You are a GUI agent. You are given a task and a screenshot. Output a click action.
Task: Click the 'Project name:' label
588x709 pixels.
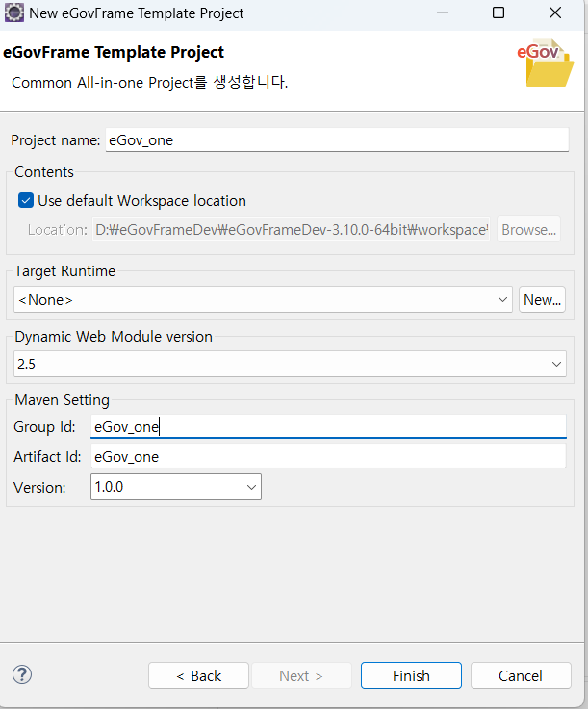point(56,140)
